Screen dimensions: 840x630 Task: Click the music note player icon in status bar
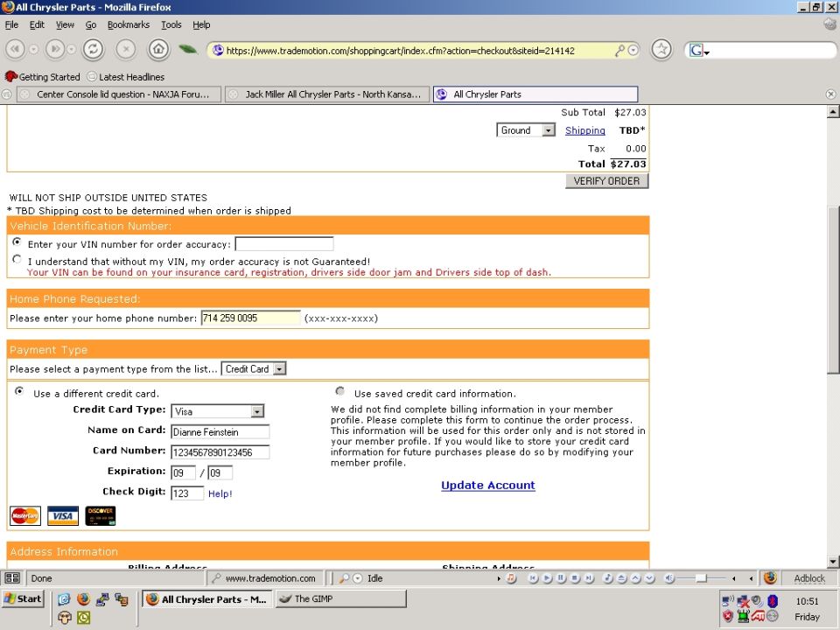pos(511,578)
